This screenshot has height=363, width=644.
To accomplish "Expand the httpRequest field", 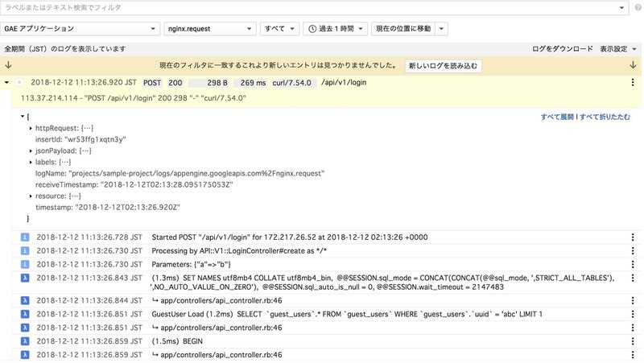I will pos(31,129).
